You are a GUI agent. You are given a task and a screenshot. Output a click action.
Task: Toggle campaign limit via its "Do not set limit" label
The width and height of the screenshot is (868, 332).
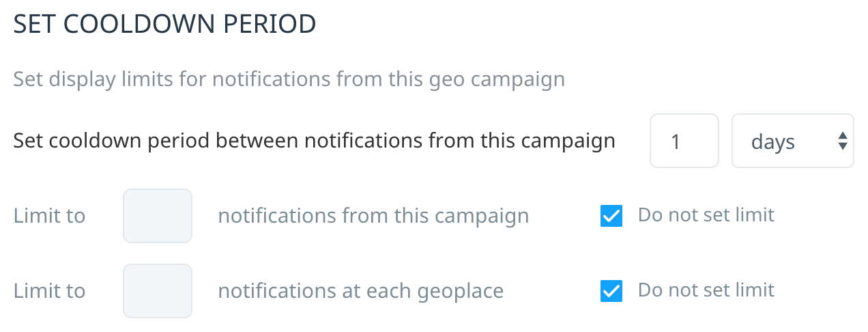click(706, 215)
